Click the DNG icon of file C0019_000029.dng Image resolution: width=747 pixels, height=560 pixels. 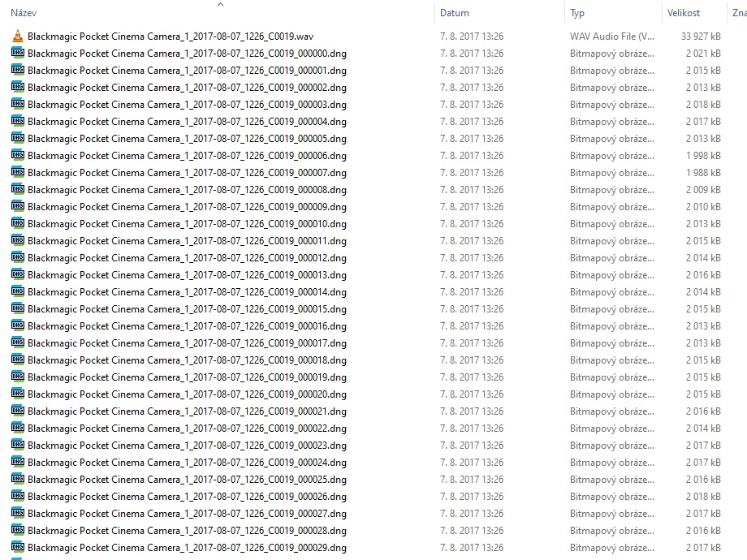(18, 548)
